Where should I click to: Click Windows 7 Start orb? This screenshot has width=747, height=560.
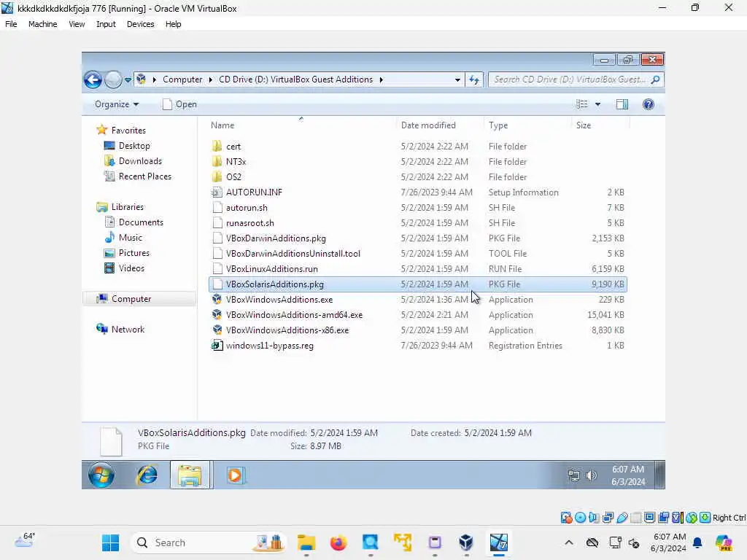(x=101, y=475)
